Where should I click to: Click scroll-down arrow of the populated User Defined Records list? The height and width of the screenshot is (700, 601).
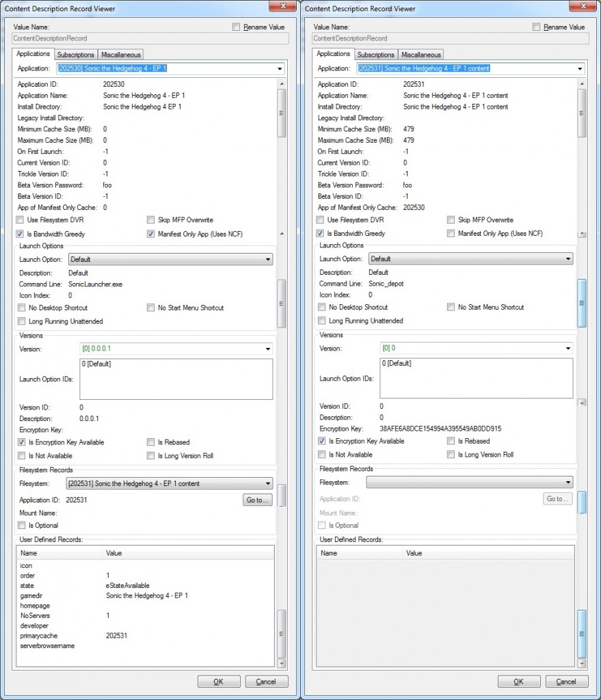(x=280, y=663)
